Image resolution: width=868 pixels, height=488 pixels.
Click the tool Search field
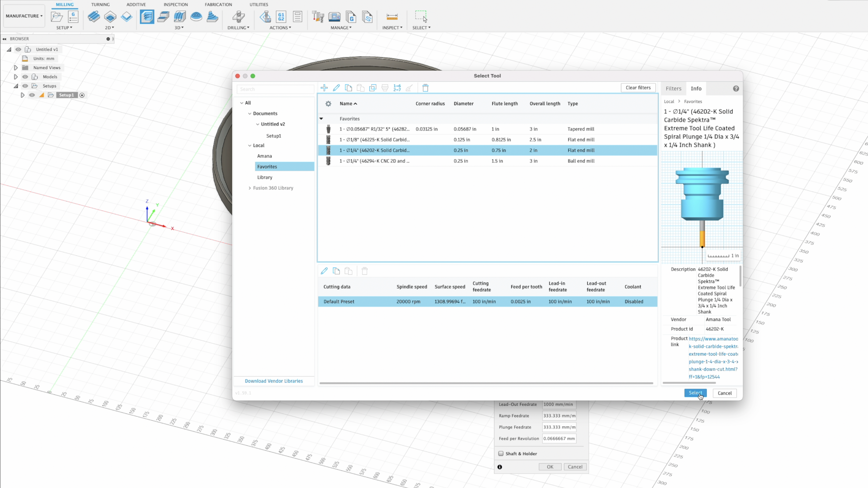click(x=275, y=89)
